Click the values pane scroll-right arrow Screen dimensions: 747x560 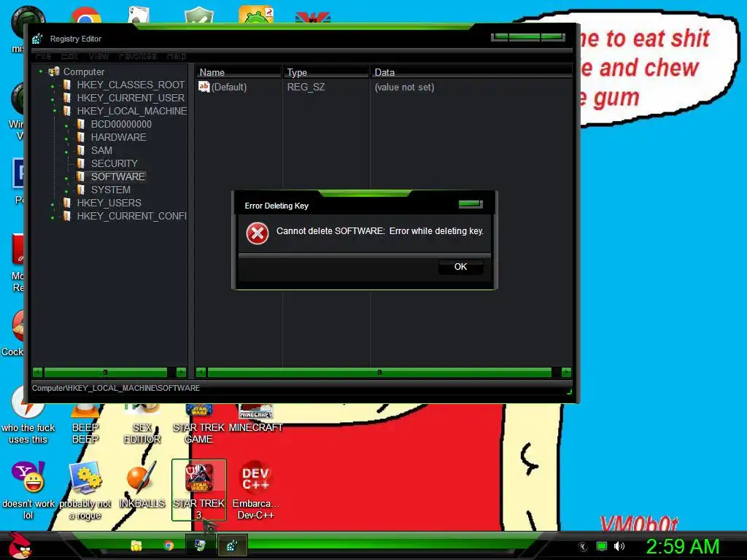tap(566, 373)
